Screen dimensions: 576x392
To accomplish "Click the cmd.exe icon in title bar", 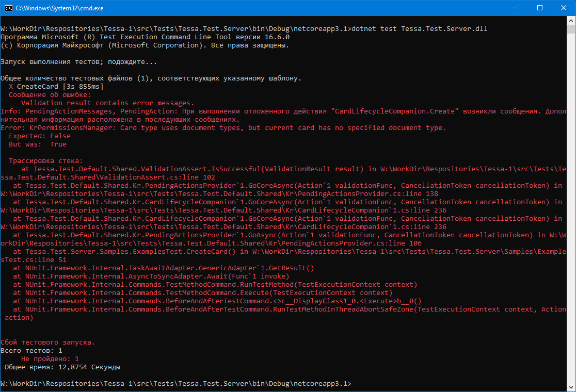I will coord(8,8).
